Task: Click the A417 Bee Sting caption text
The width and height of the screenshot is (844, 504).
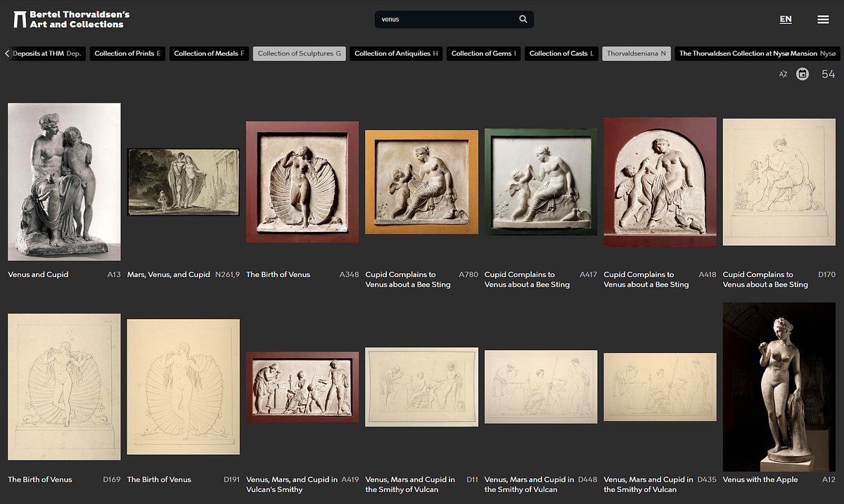Action: click(527, 279)
